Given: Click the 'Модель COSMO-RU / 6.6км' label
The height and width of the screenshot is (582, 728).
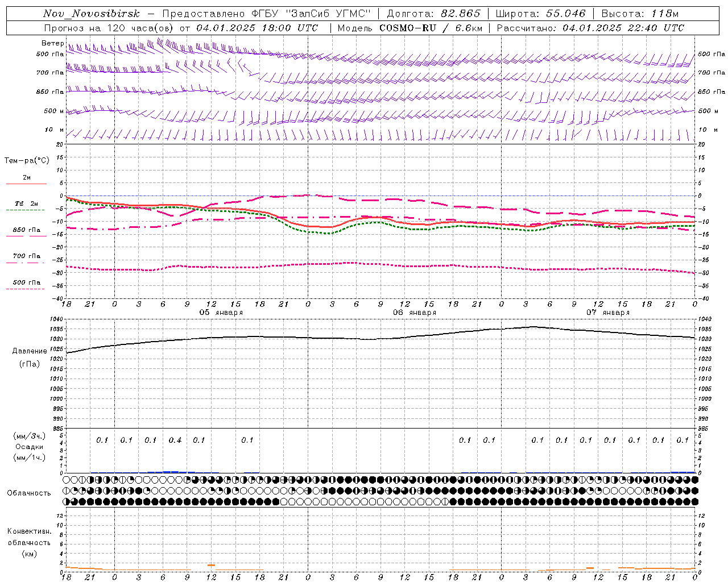Looking at the screenshot, I should [x=409, y=28].
